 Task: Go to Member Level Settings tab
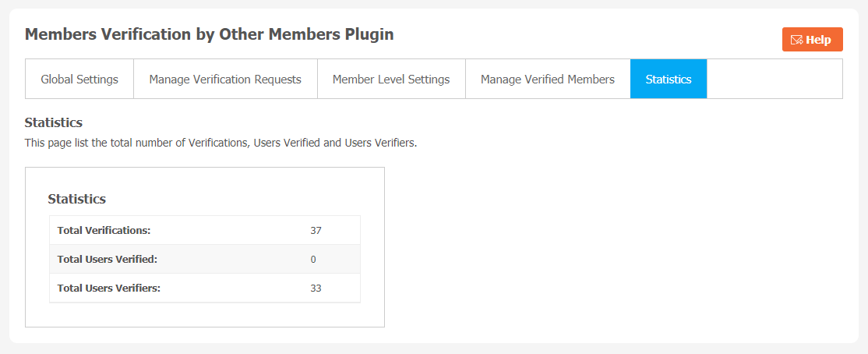click(x=391, y=80)
